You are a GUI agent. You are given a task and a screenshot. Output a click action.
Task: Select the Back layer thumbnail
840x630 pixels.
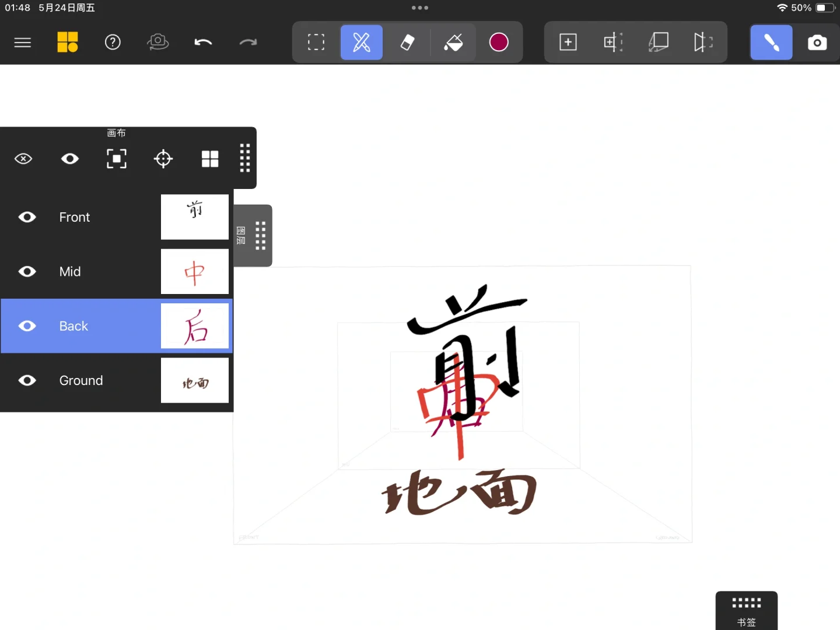click(x=194, y=325)
